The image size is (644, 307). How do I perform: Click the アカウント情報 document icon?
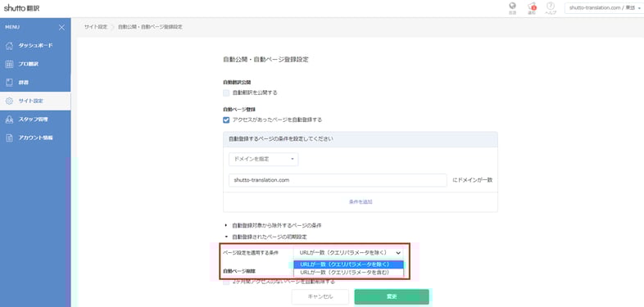pyautogui.click(x=10, y=138)
